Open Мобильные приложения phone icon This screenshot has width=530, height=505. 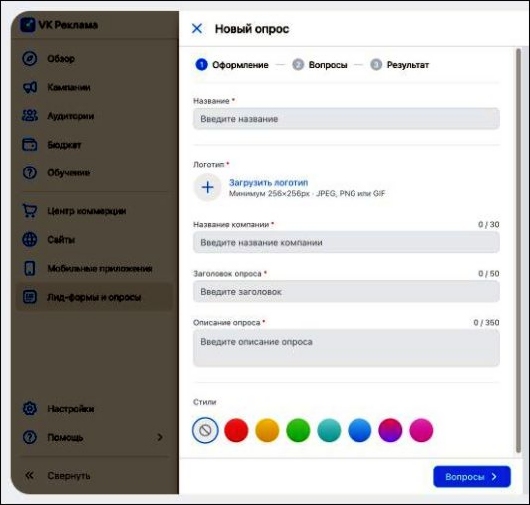click(30, 268)
